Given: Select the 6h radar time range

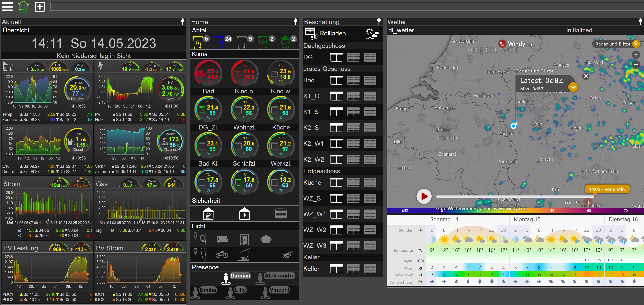Looking at the screenshot, I should (x=578, y=202).
